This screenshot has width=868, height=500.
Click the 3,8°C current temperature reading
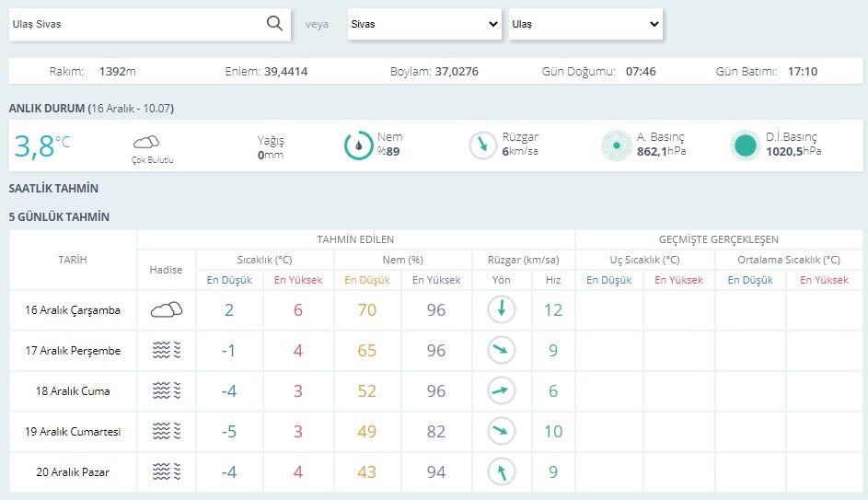click(x=42, y=145)
